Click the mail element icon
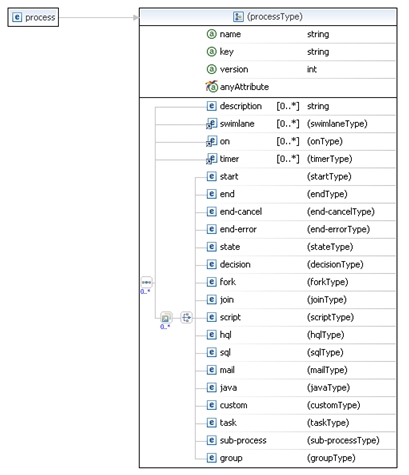 pyautogui.click(x=212, y=370)
